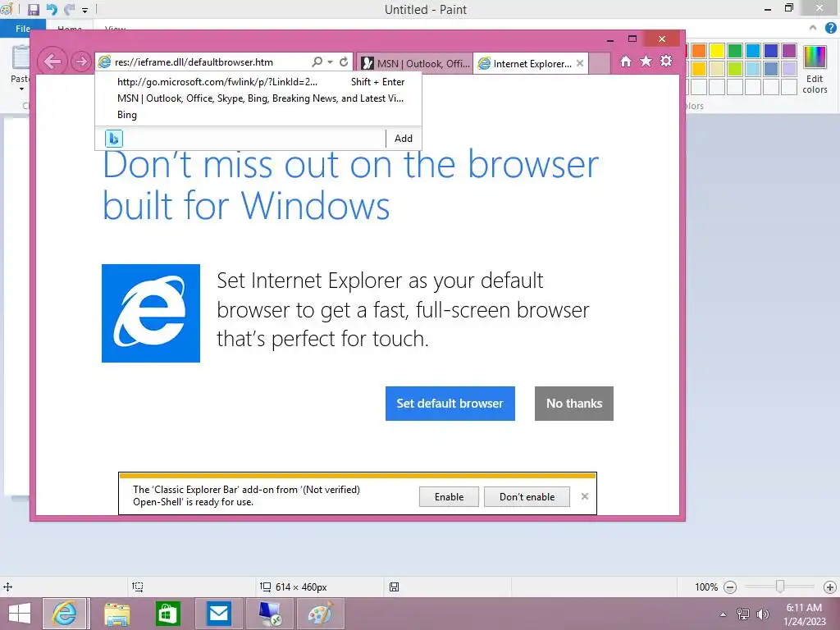Viewport: 840px width, 630px height.
Task: Click Internet Explorer taskbar icon
Action: 64,614
